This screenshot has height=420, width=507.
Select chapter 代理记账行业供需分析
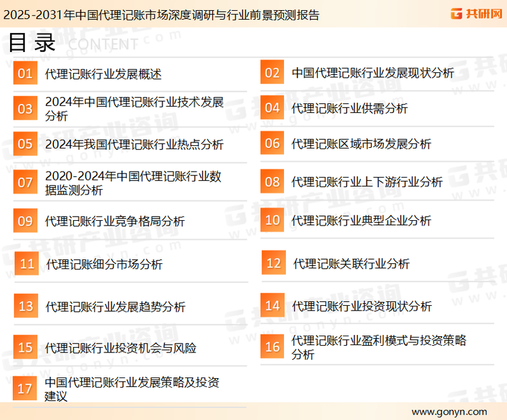coord(349,108)
